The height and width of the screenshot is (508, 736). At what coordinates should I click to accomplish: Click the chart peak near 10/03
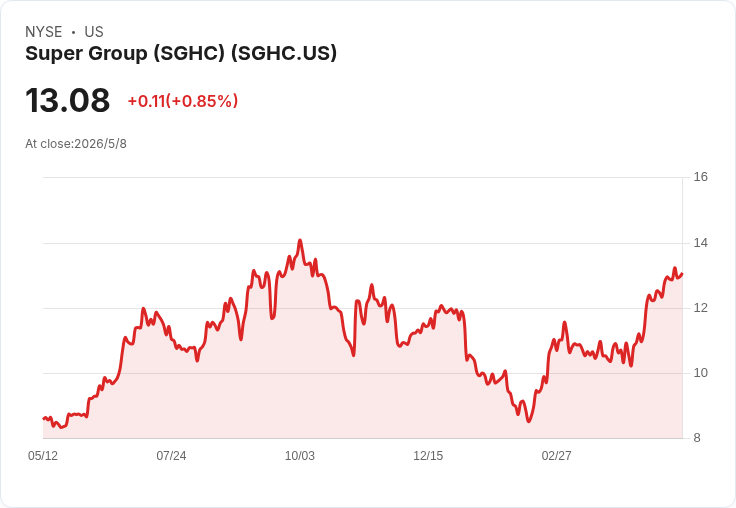click(300, 240)
